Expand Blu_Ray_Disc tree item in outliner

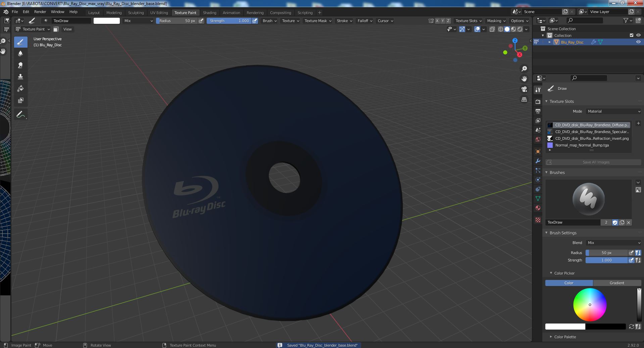coord(549,42)
